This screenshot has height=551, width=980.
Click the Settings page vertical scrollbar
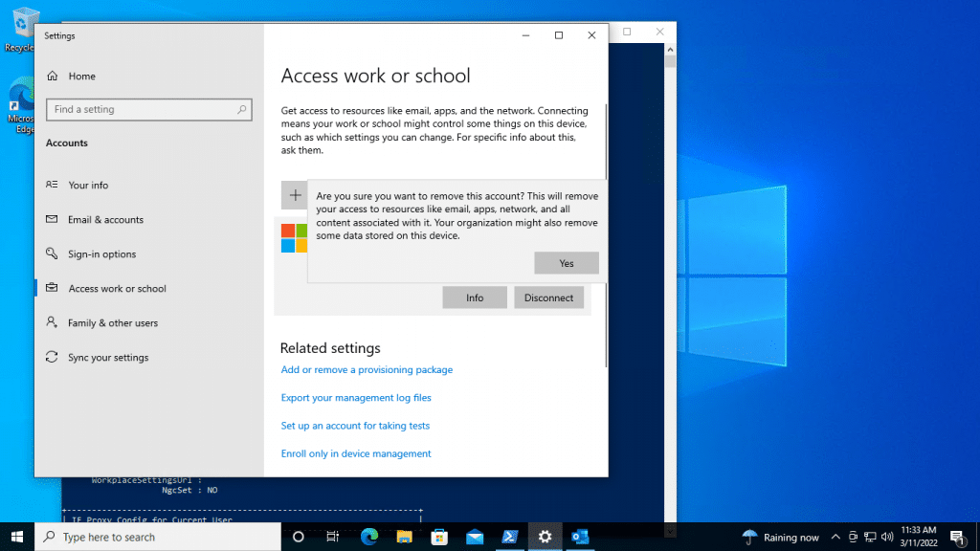606,235
